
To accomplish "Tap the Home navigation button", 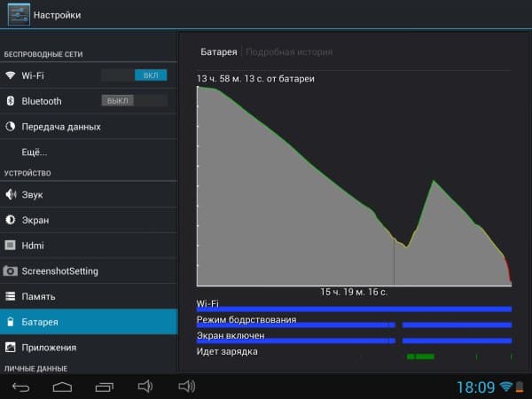I will (62, 387).
